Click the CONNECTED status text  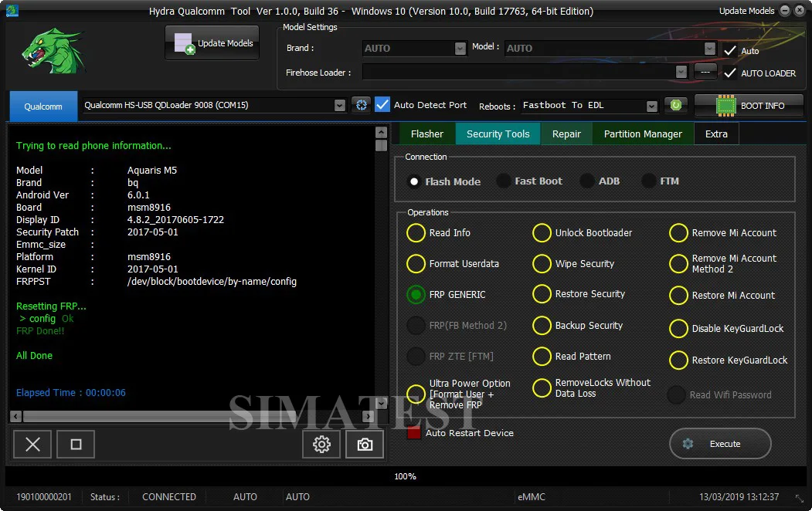169,497
